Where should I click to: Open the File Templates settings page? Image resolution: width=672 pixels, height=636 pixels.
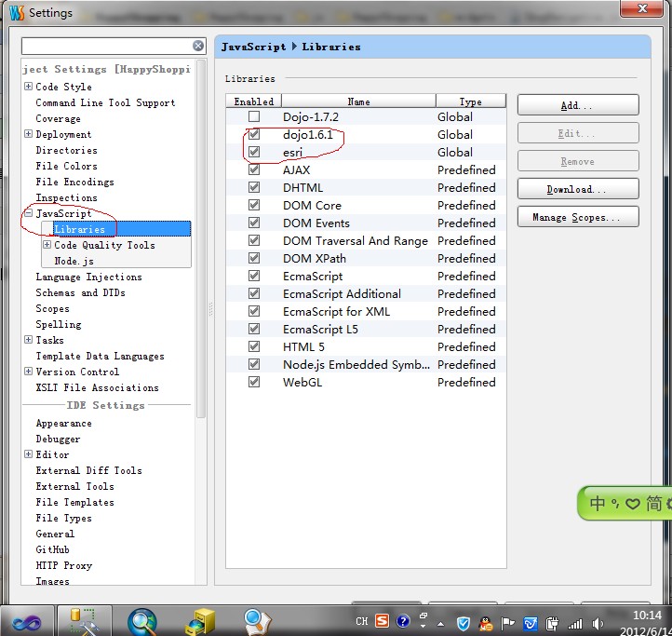(75, 502)
